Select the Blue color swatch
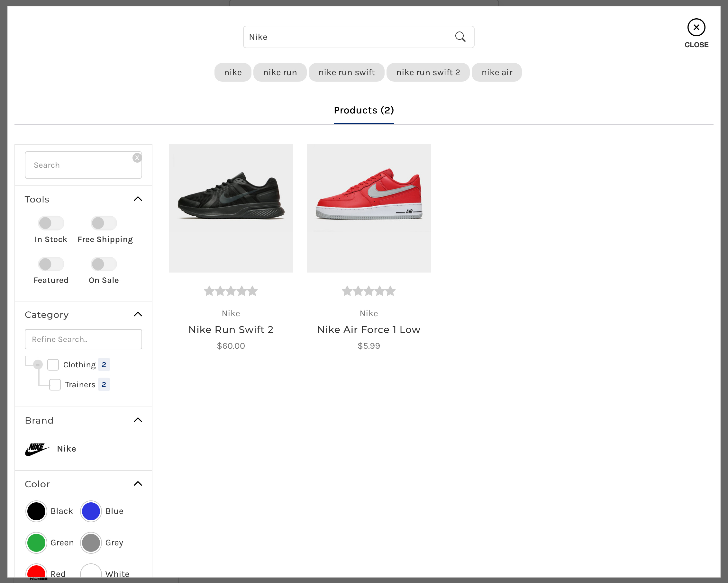The height and width of the screenshot is (583, 728). pyautogui.click(x=91, y=511)
